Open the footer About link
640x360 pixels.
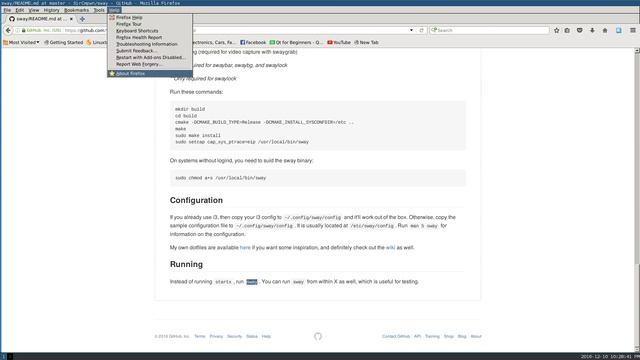(x=476, y=336)
